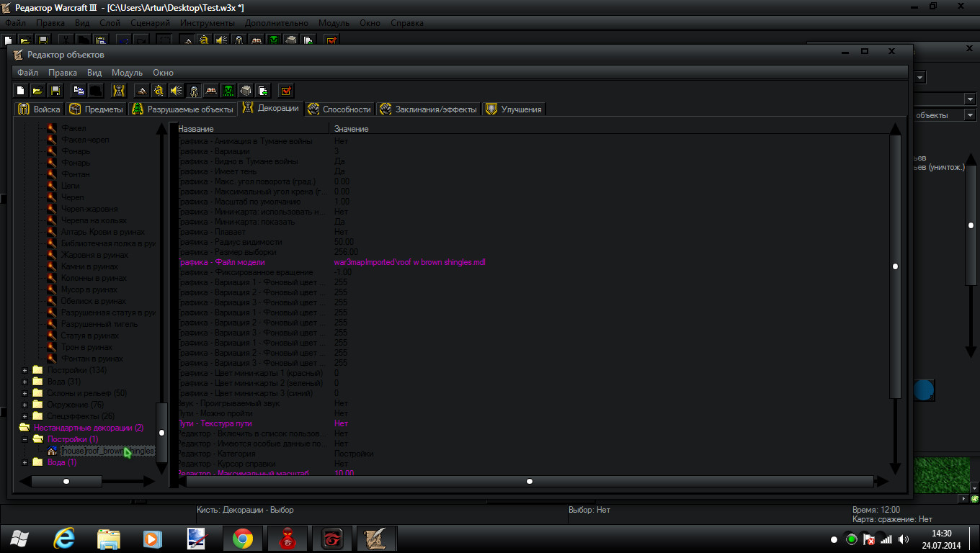Open the объекты dropdown in the side palette
Viewport: 980px width, 553px height.
point(970,115)
